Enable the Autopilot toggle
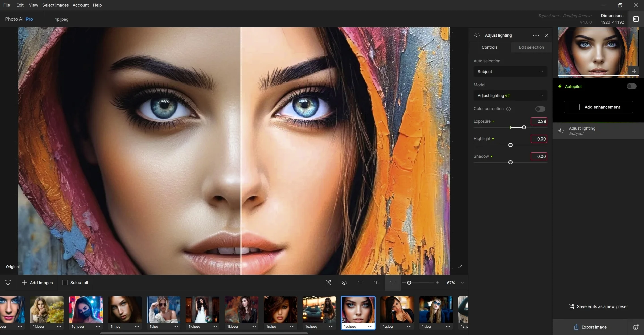Screen dimensions: 644x335 pyautogui.click(x=631, y=86)
